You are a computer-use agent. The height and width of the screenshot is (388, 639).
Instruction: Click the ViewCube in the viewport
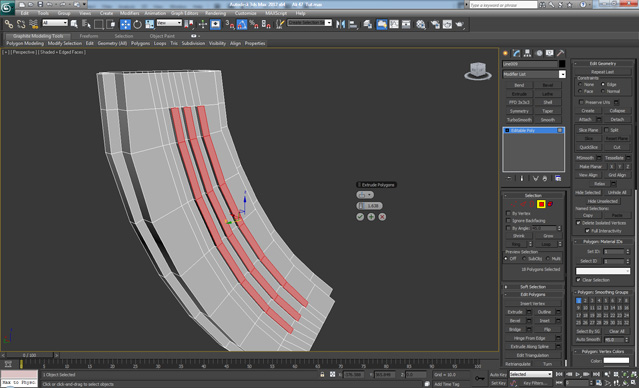[478, 71]
